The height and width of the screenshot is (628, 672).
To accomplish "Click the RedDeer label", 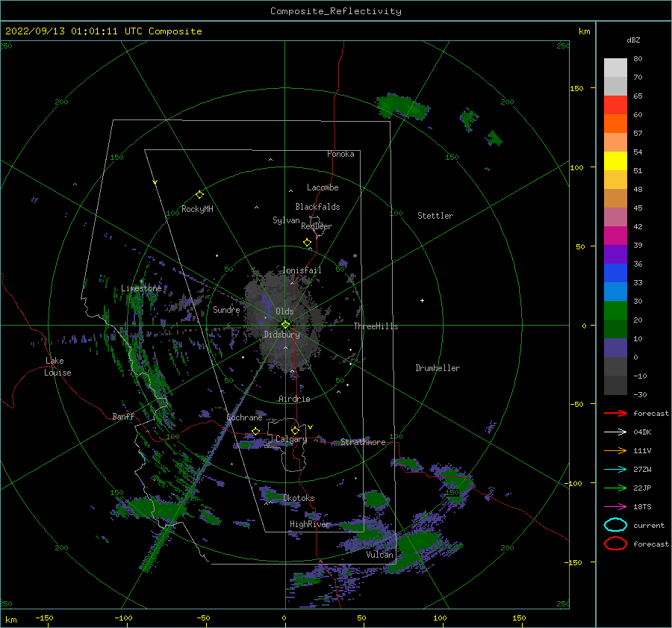I will (317, 226).
